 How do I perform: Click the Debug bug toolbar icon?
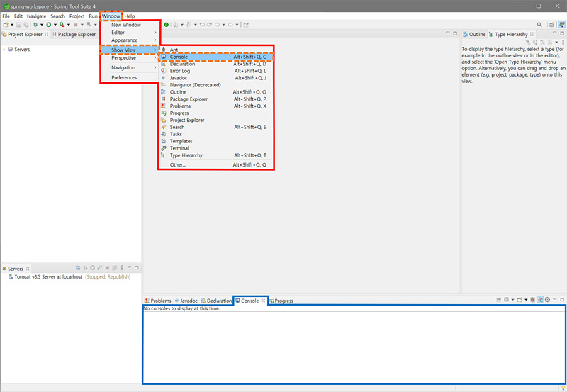(35, 25)
